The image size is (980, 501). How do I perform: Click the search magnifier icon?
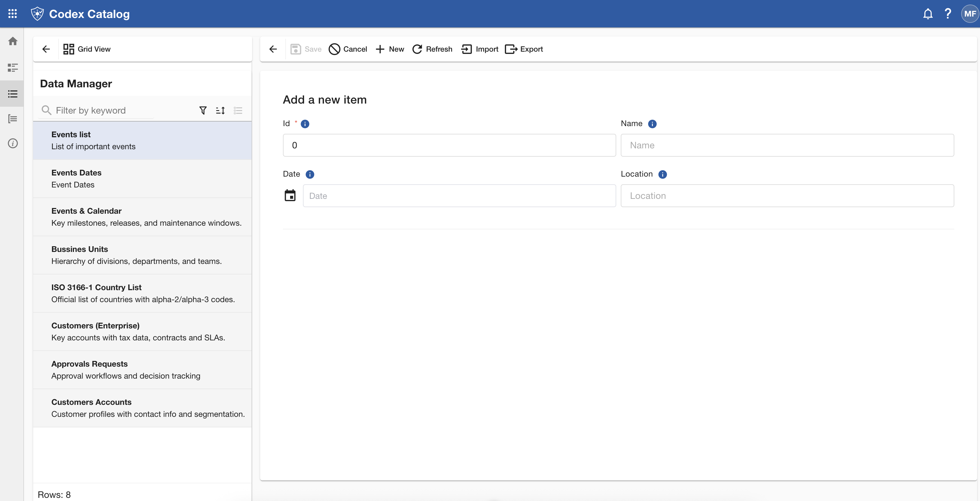pos(47,110)
